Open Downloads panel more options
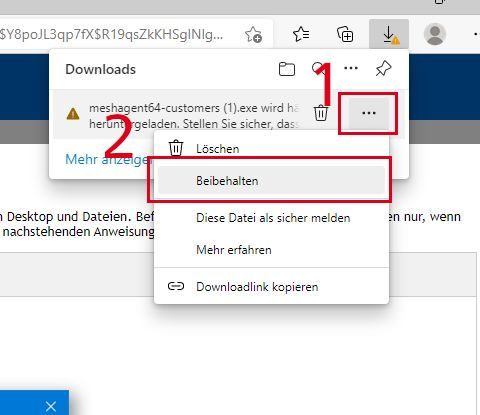This screenshot has width=480, height=415. [x=351, y=68]
